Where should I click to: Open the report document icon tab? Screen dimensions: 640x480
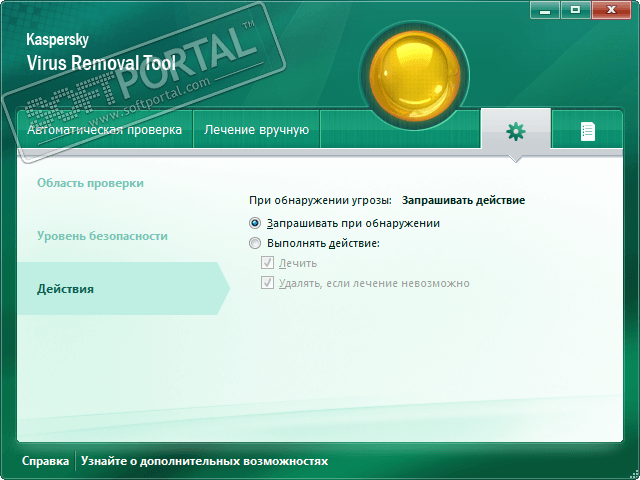587,131
